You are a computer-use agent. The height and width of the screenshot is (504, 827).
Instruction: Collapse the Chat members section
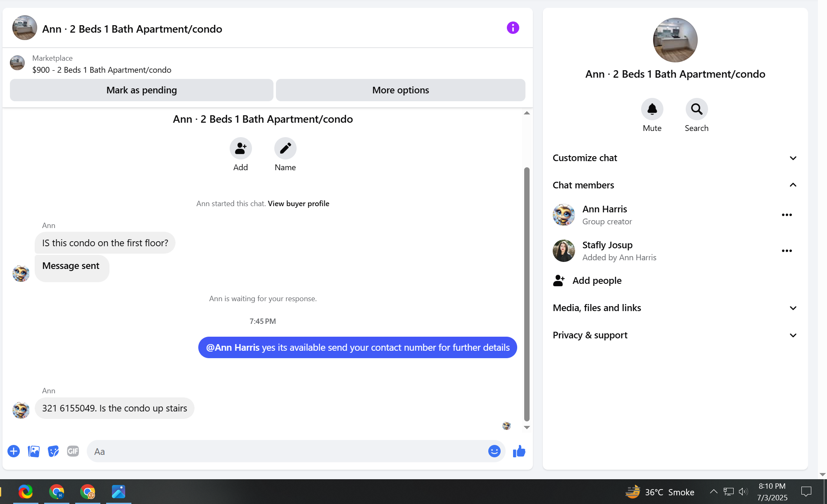(x=793, y=185)
